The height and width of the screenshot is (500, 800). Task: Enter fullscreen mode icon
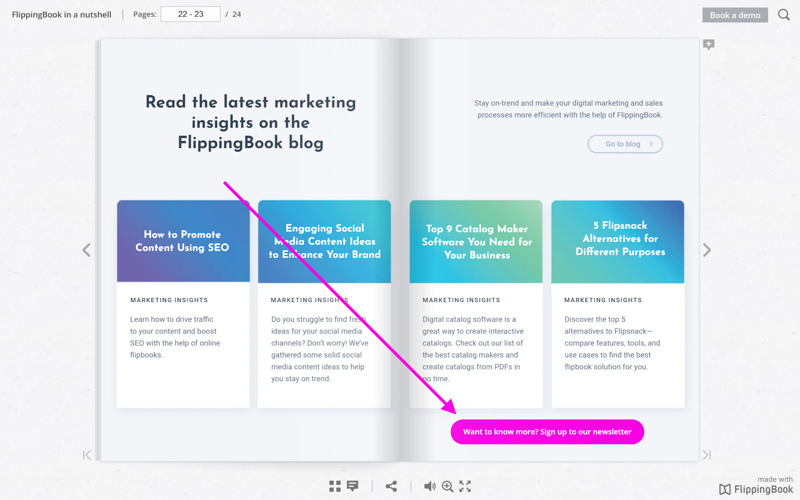[465, 486]
